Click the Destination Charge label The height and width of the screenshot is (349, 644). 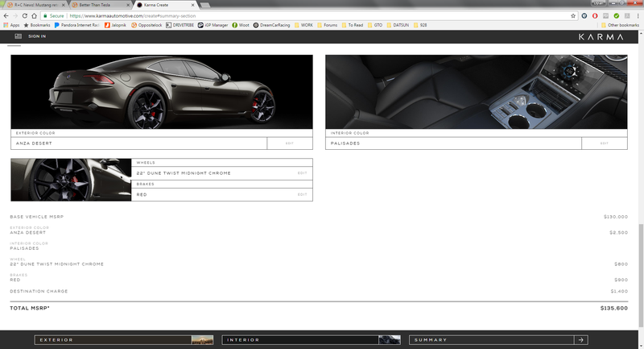point(39,291)
